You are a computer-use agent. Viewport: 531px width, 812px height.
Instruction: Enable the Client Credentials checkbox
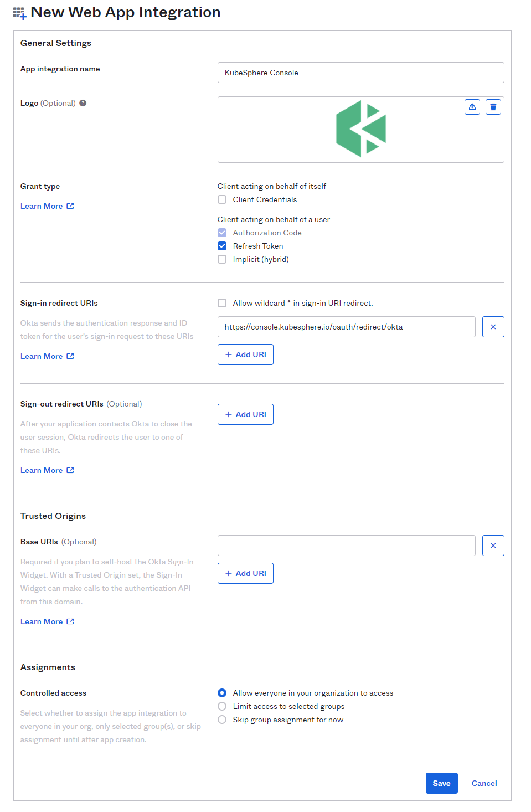pos(222,199)
